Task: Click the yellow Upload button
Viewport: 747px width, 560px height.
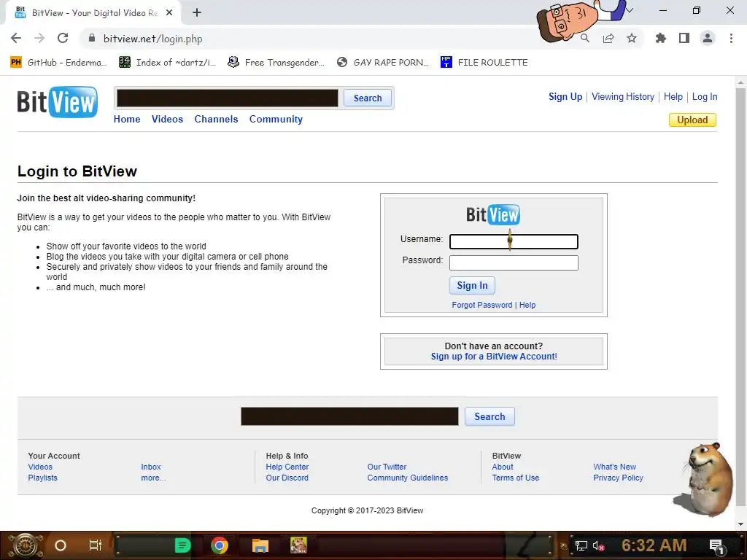Action: pyautogui.click(x=692, y=120)
